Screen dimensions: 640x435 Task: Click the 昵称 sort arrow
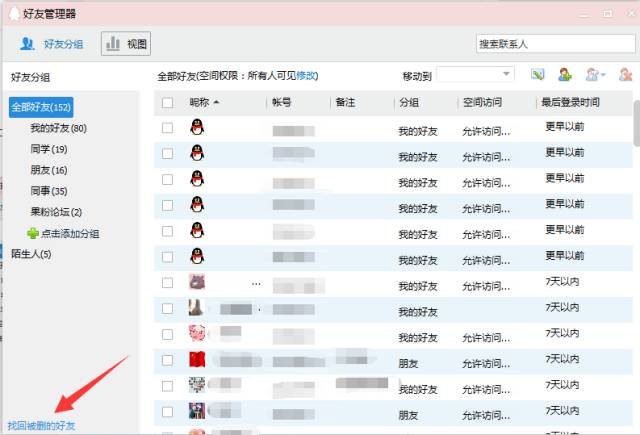pos(216,102)
